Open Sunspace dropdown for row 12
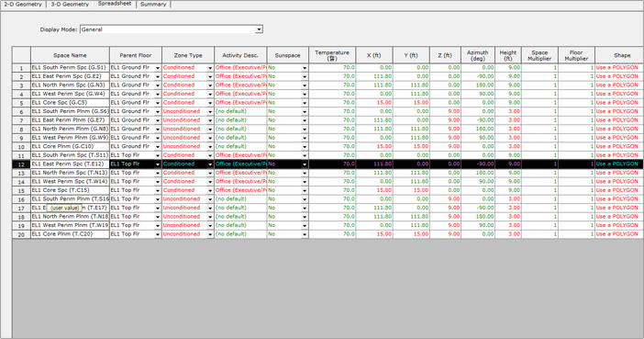 click(x=305, y=164)
